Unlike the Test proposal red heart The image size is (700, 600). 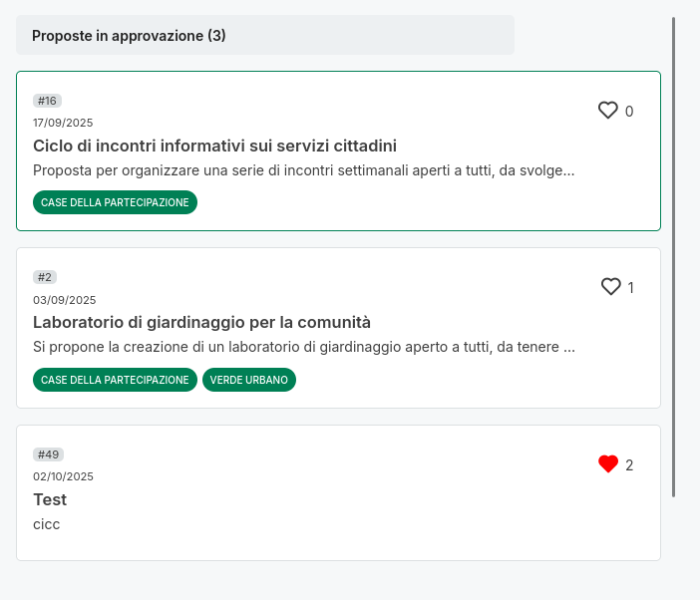[x=608, y=464]
